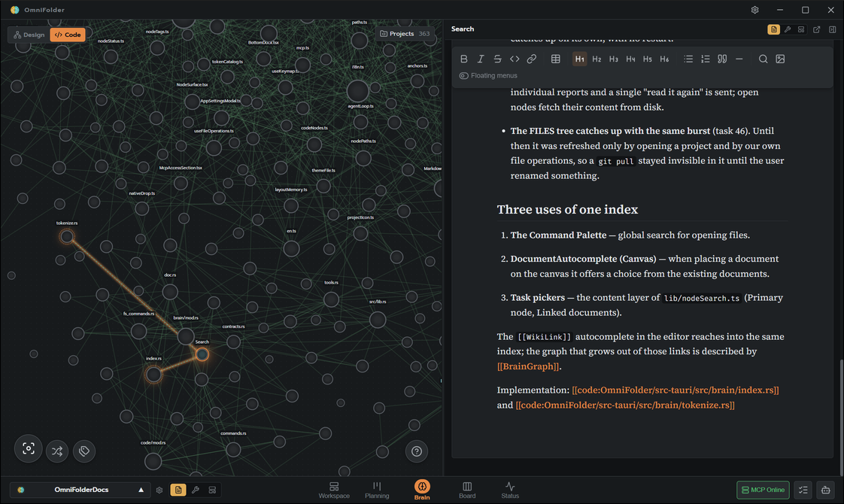This screenshot has width=844, height=504.
Task: Toggle the H2 heading style
Action: pyautogui.click(x=597, y=59)
